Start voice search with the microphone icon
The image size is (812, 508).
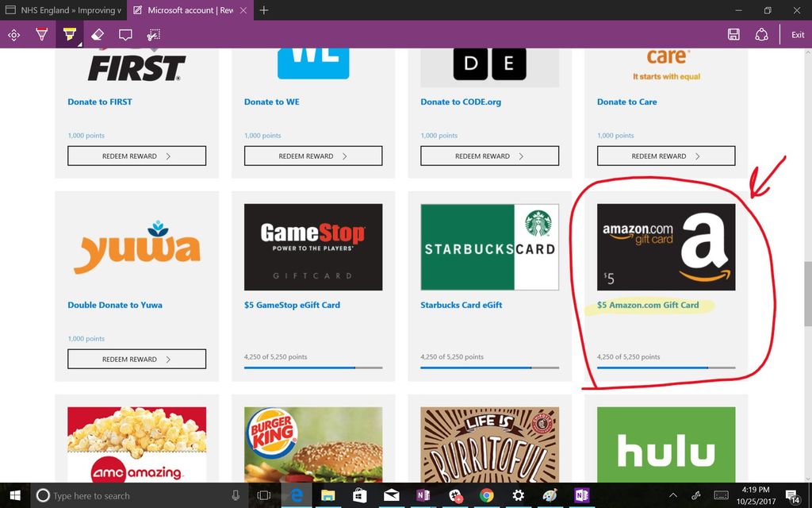click(x=235, y=495)
